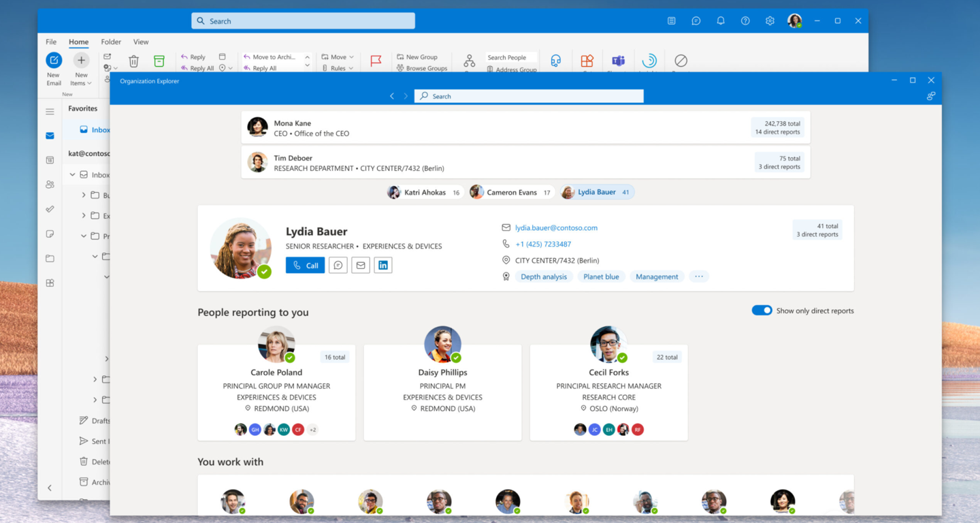
Task: Select the green Archive icon in the ribbon
Action: [159, 61]
